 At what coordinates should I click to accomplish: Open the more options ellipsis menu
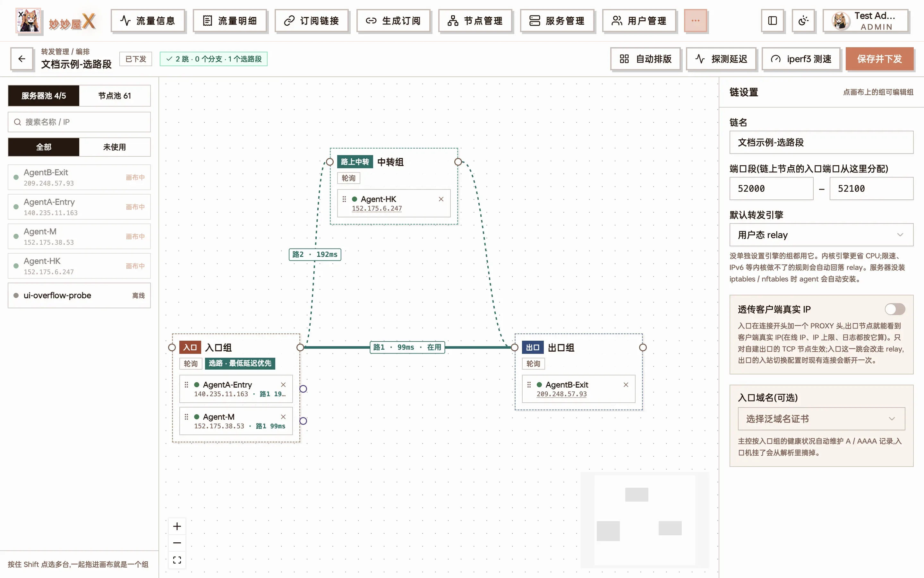(695, 21)
